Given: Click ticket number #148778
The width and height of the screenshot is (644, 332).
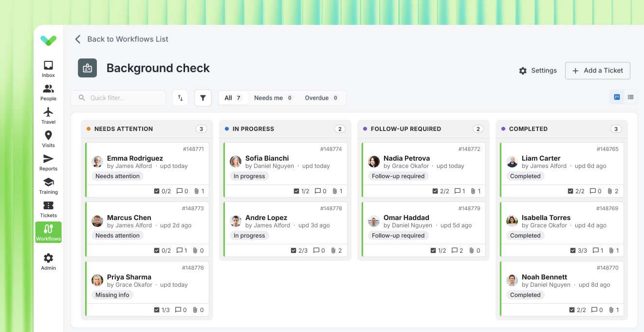Looking at the screenshot, I should click(331, 208).
